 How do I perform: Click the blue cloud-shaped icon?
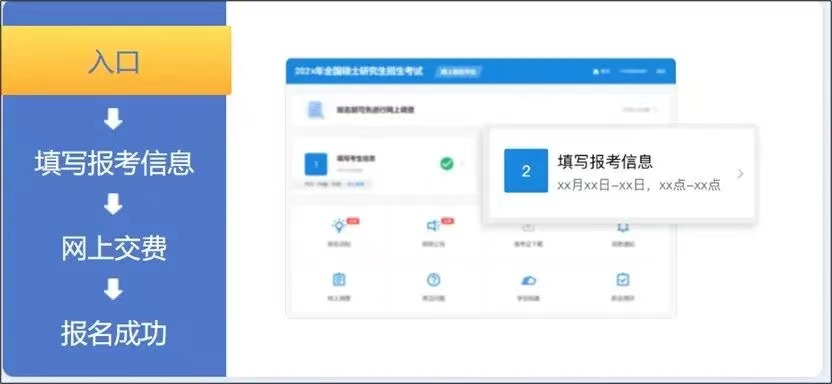tap(528, 280)
